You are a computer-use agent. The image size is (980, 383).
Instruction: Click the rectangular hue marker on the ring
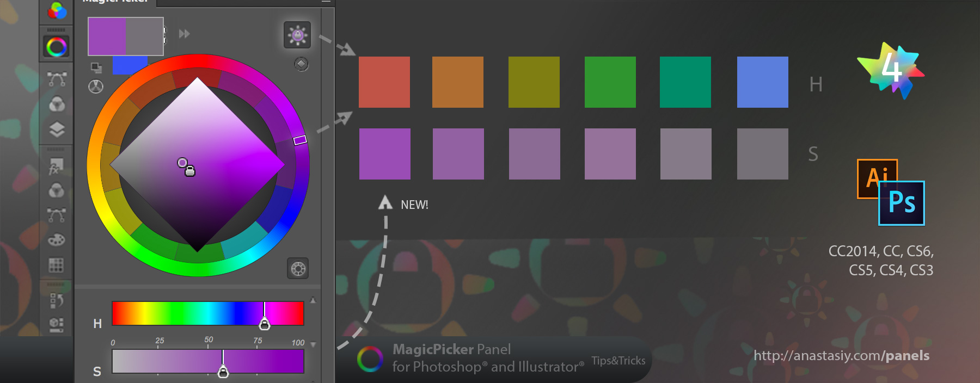click(x=300, y=140)
